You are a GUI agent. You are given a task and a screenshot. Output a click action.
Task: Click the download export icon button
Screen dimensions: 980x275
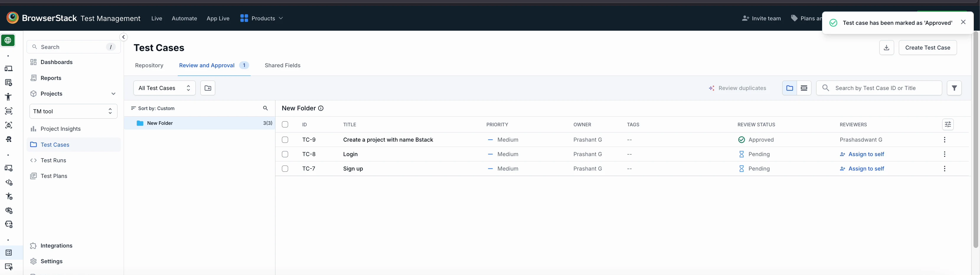point(886,48)
